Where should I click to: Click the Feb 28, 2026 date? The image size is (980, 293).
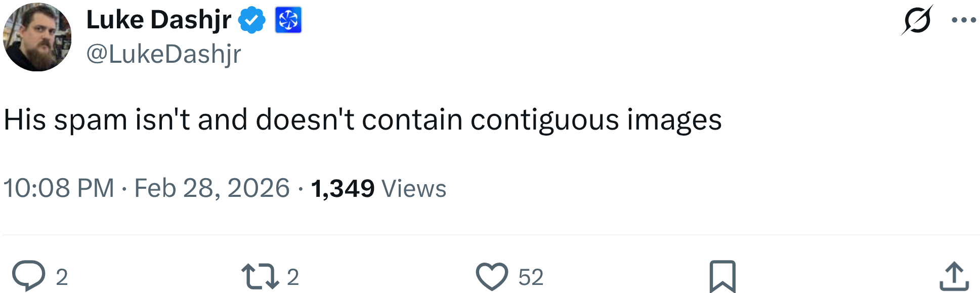(211, 188)
